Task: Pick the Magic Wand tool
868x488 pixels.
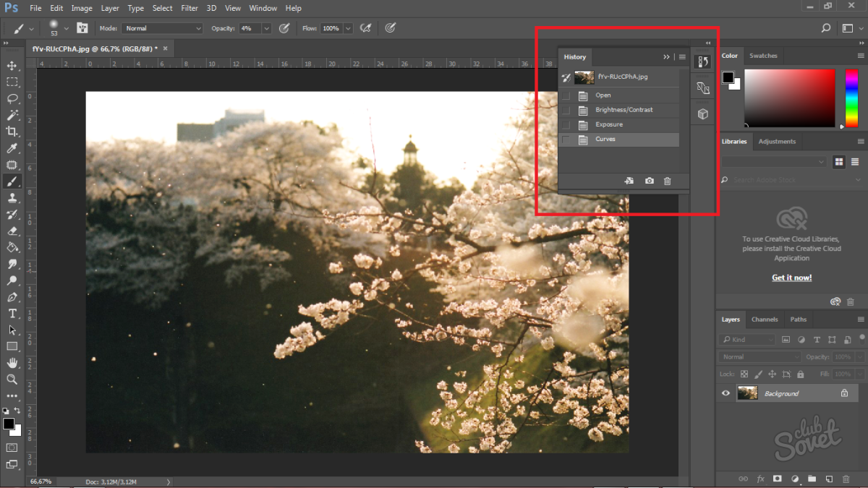Action: coord(12,115)
